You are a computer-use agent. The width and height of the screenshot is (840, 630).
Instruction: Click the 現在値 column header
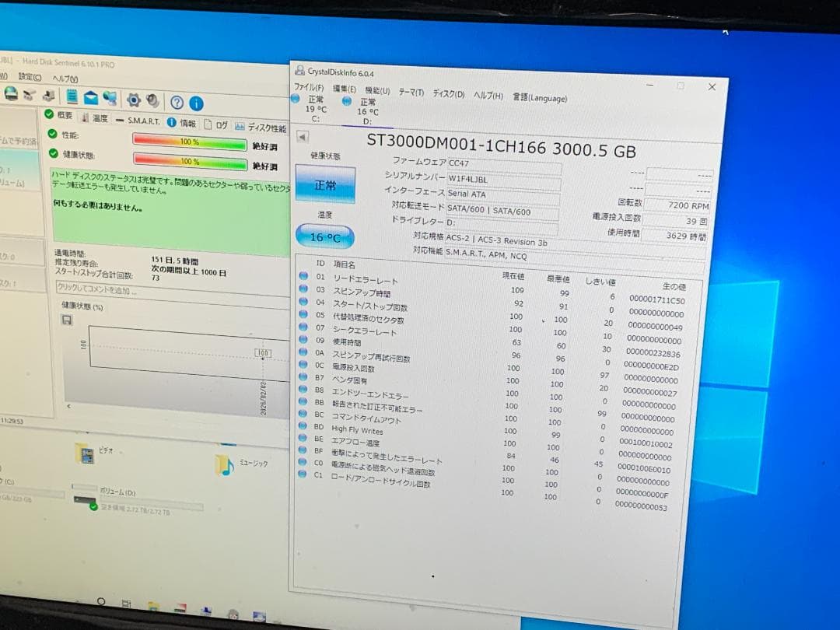click(x=513, y=276)
